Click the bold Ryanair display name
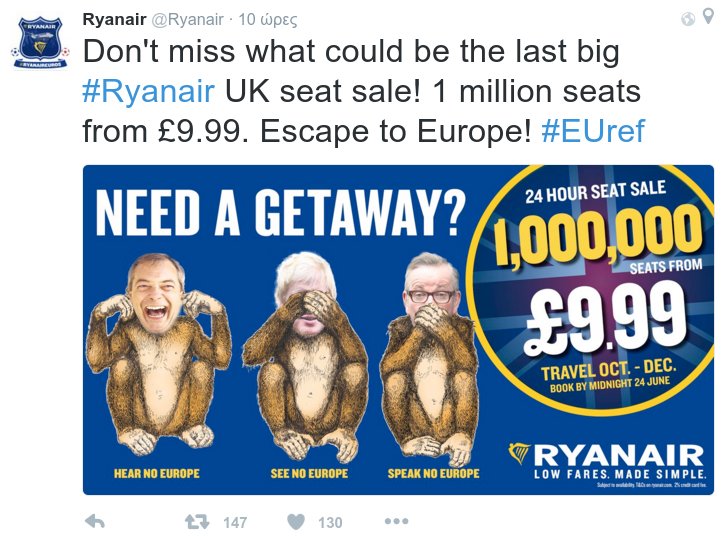Viewport: 724px width, 538px height. pyautogui.click(x=113, y=19)
